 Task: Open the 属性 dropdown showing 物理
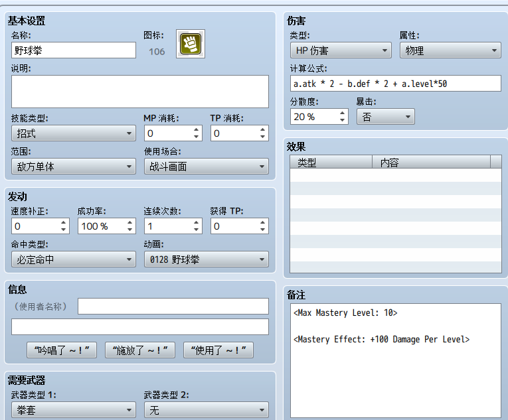pos(450,50)
